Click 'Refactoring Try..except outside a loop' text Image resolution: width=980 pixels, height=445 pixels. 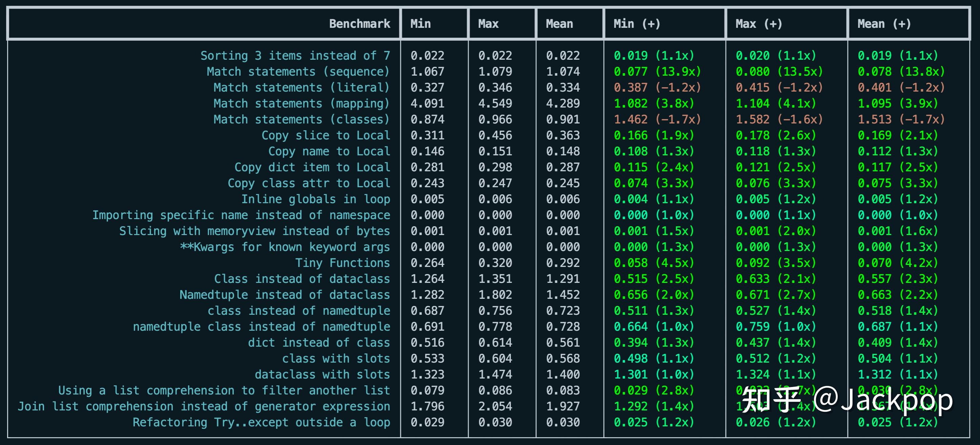[261, 422]
